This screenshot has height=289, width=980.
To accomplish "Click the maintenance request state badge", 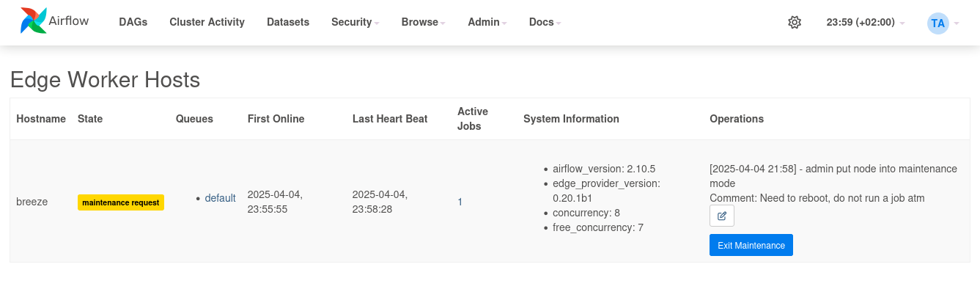I will [x=121, y=202].
